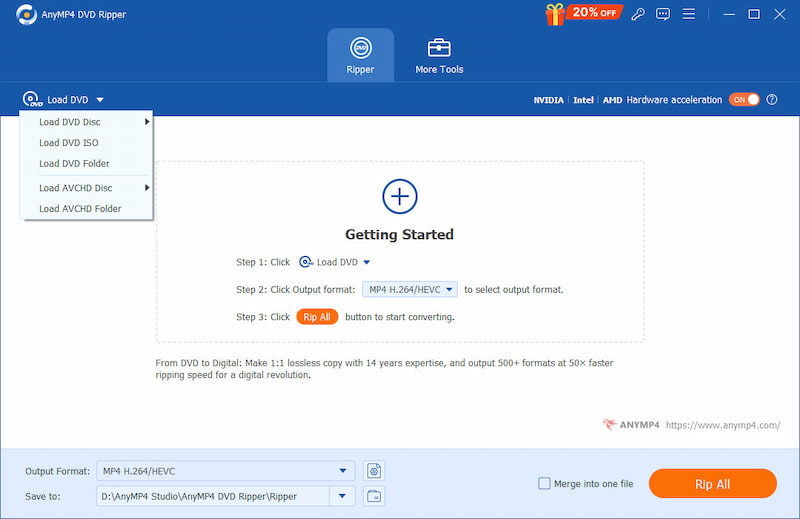Switch to the More Tools tab
800x519 pixels.
(439, 55)
